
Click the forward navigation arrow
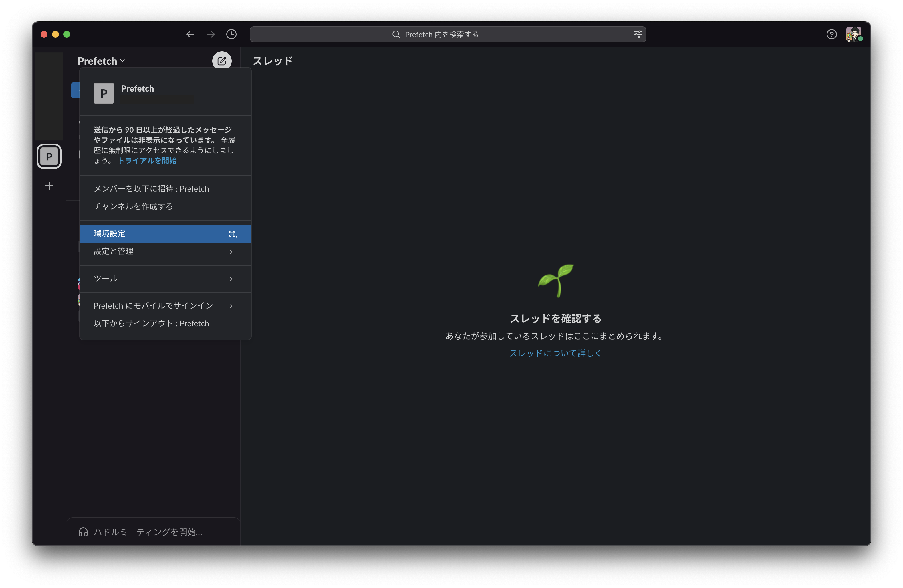point(211,35)
